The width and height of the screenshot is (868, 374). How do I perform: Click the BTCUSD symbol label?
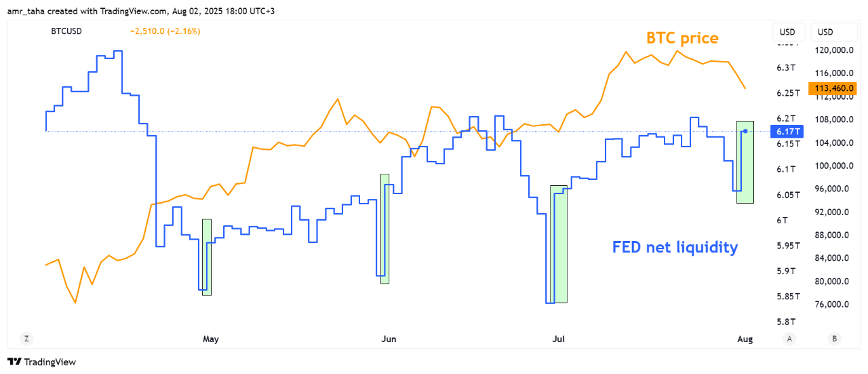66,31
